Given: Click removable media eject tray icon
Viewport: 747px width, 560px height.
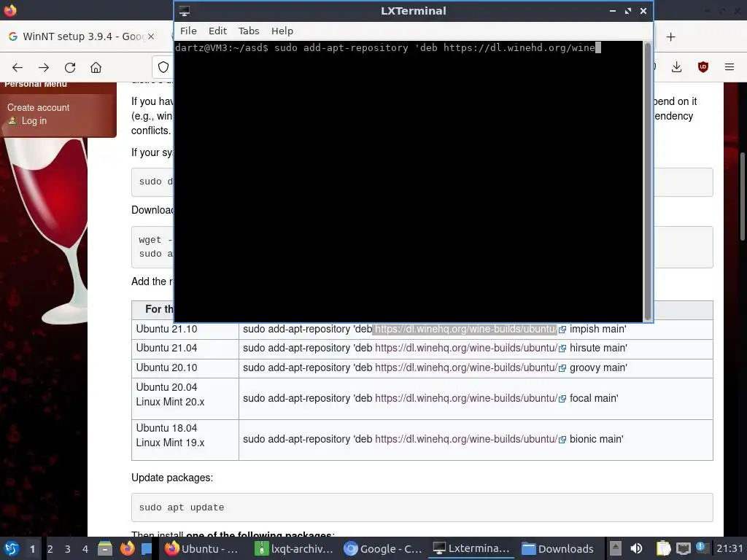Looking at the screenshot, I should pyautogui.click(x=616, y=548).
